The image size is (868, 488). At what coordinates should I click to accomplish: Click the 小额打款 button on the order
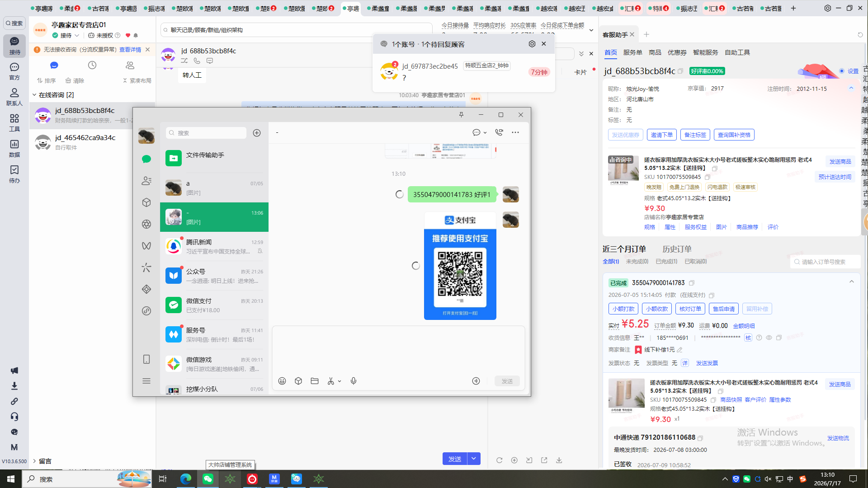(x=623, y=309)
